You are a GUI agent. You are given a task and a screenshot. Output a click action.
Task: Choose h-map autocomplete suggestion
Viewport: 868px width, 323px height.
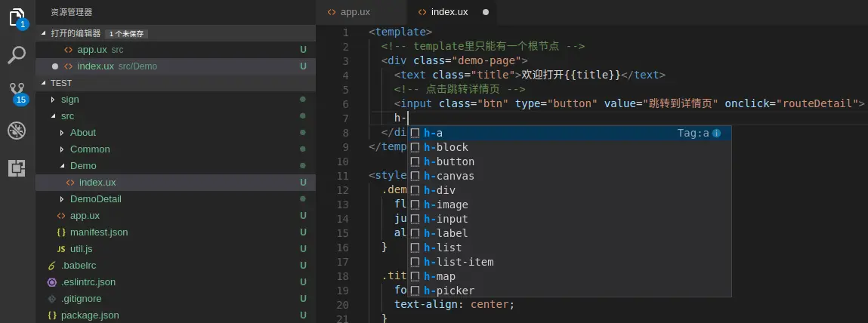point(569,276)
